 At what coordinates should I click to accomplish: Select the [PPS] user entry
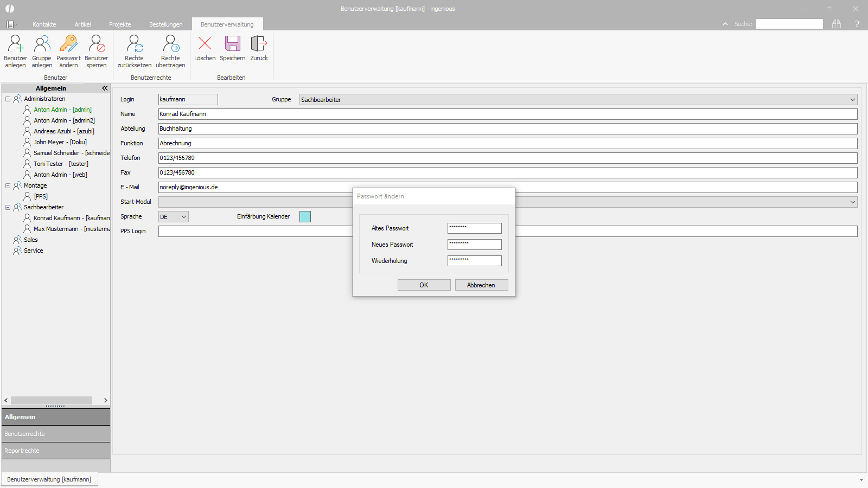tap(41, 196)
